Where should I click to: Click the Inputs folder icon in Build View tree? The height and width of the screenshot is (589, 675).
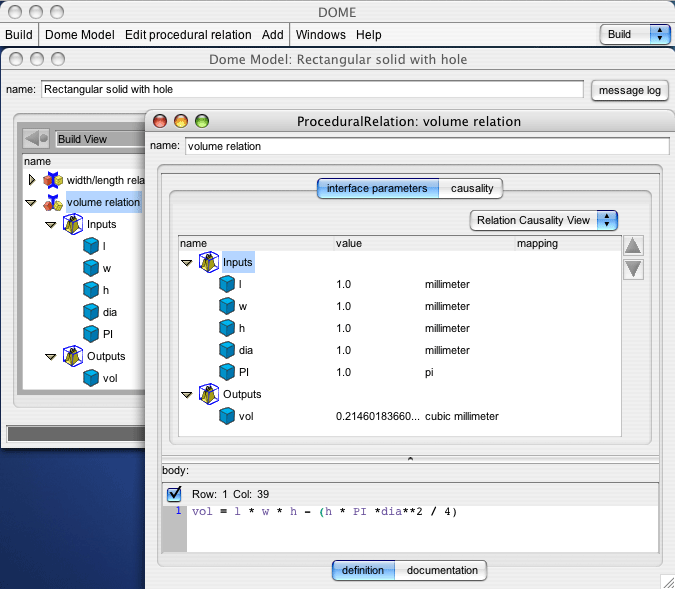coord(73,224)
